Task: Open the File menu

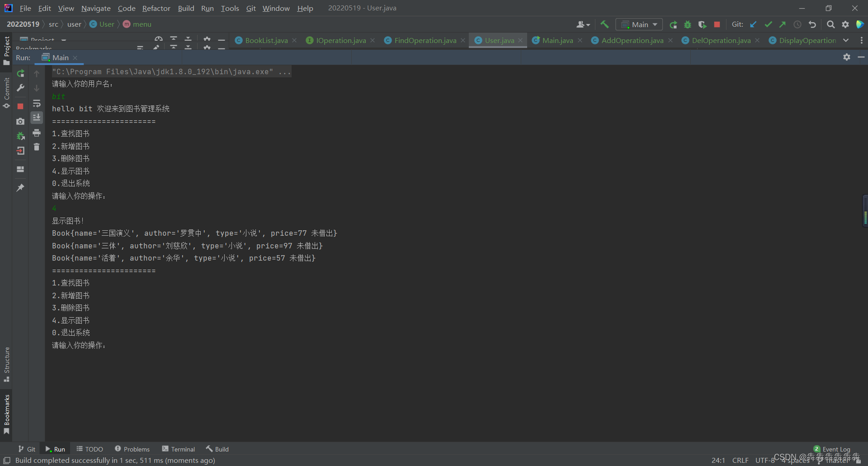Action: click(x=25, y=8)
